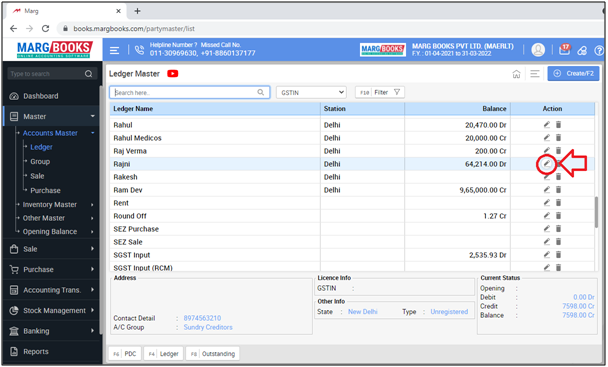Expand Inventory Master submenu

tap(92, 204)
